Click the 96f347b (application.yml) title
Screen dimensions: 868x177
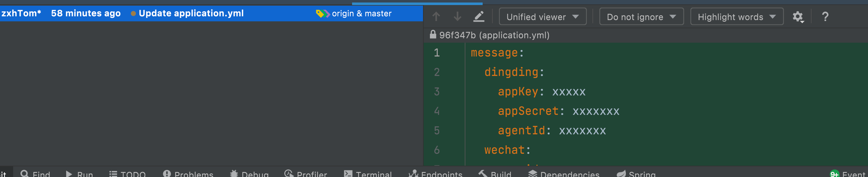point(494,35)
